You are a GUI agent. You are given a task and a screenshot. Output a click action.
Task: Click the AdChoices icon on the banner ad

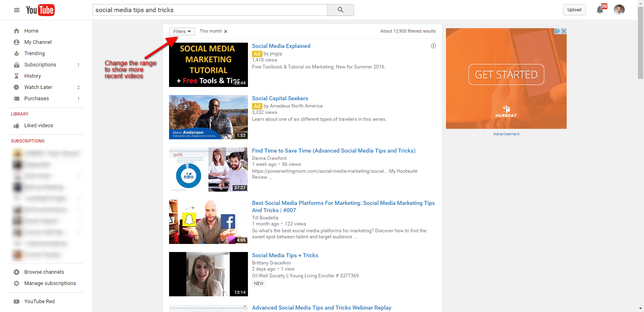click(x=557, y=31)
